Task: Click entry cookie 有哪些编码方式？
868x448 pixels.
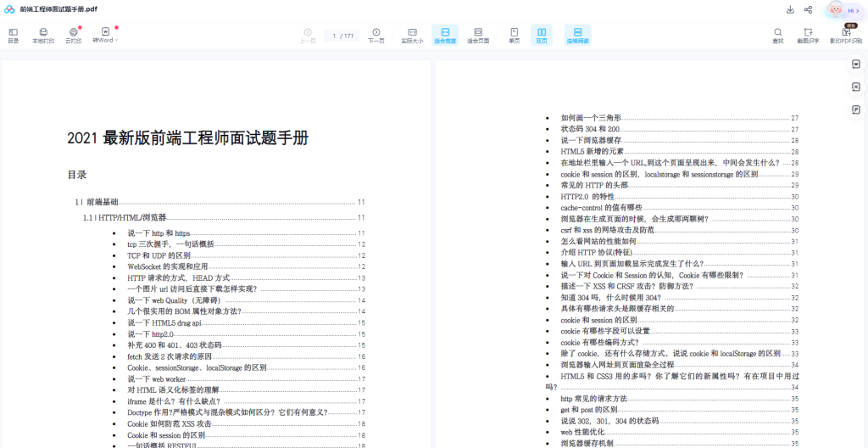Action: [680, 343]
